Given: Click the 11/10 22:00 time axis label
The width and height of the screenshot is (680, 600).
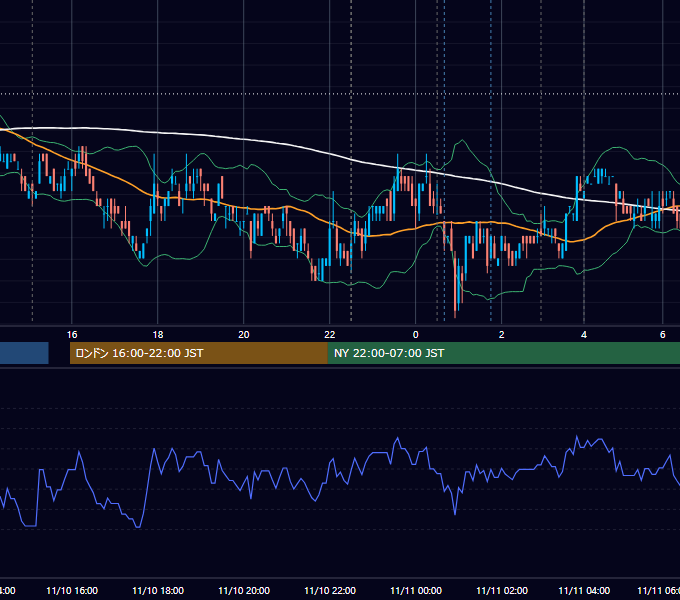Looking at the screenshot, I should pos(330,590).
